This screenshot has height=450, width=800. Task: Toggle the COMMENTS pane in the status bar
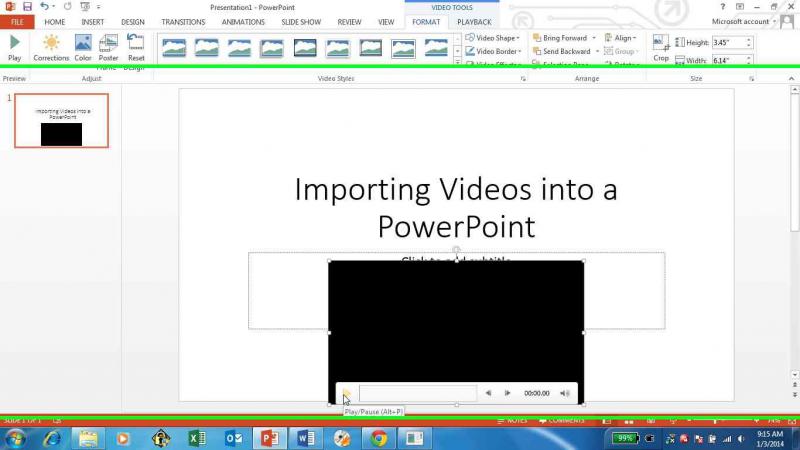561,420
